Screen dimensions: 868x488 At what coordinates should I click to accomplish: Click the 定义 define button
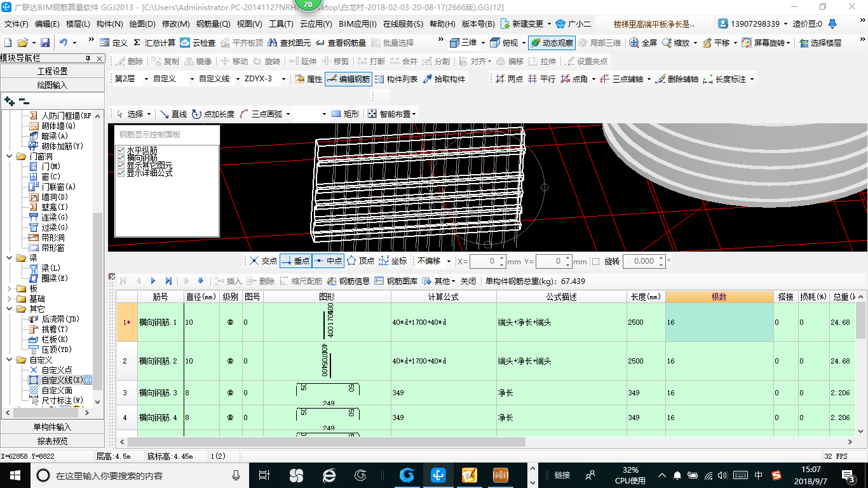[114, 43]
